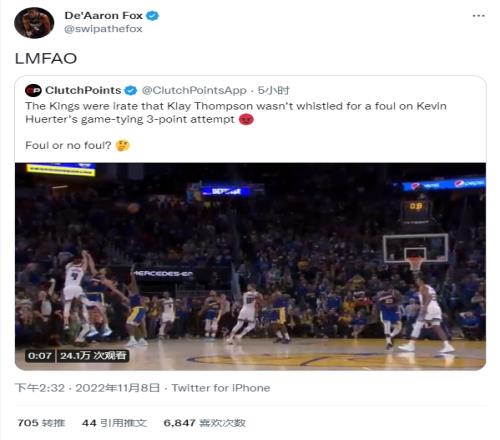Open the @swipathefox handle
Image resolution: width=500 pixels, height=440 pixels.
click(x=103, y=29)
